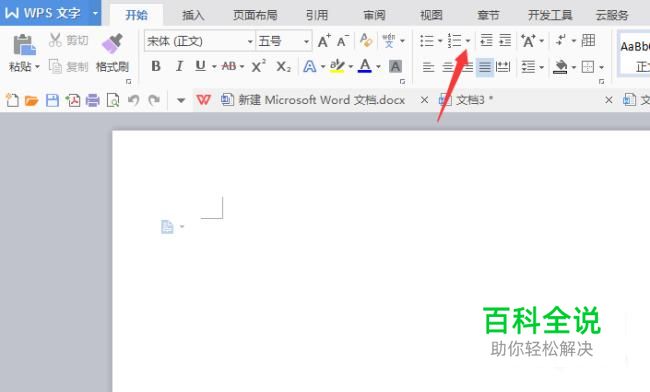Image resolution: width=650 pixels, height=392 pixels.
Task: Align text left
Action: pos(428,67)
